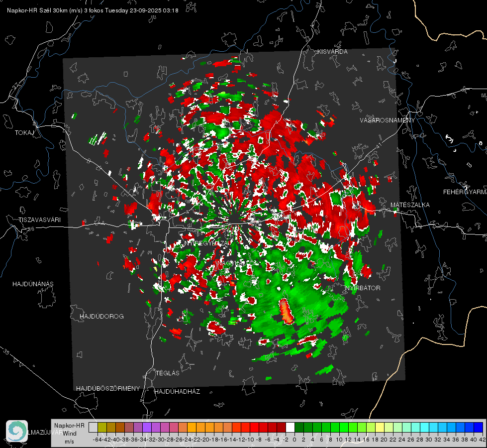This screenshot has height=448, width=487.
Task: Click the Napkor-HR Wind m/s legend label
Action: pyautogui.click(x=69, y=434)
